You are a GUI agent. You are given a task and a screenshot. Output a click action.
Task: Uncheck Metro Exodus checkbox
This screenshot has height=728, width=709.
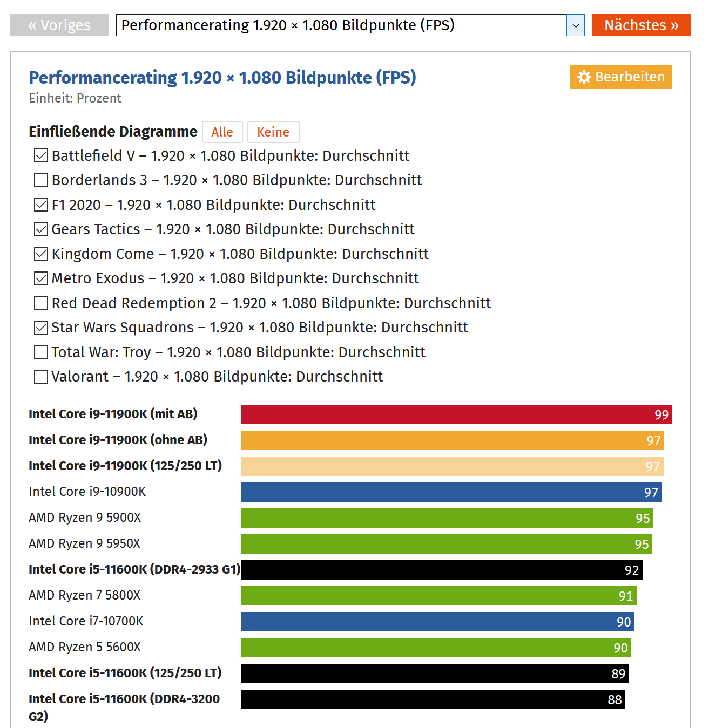[41, 278]
